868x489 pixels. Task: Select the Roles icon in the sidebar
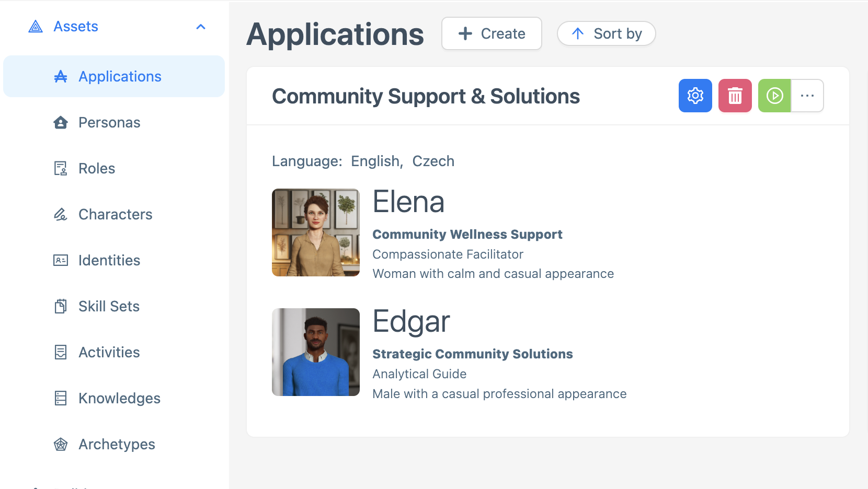pyautogui.click(x=60, y=168)
